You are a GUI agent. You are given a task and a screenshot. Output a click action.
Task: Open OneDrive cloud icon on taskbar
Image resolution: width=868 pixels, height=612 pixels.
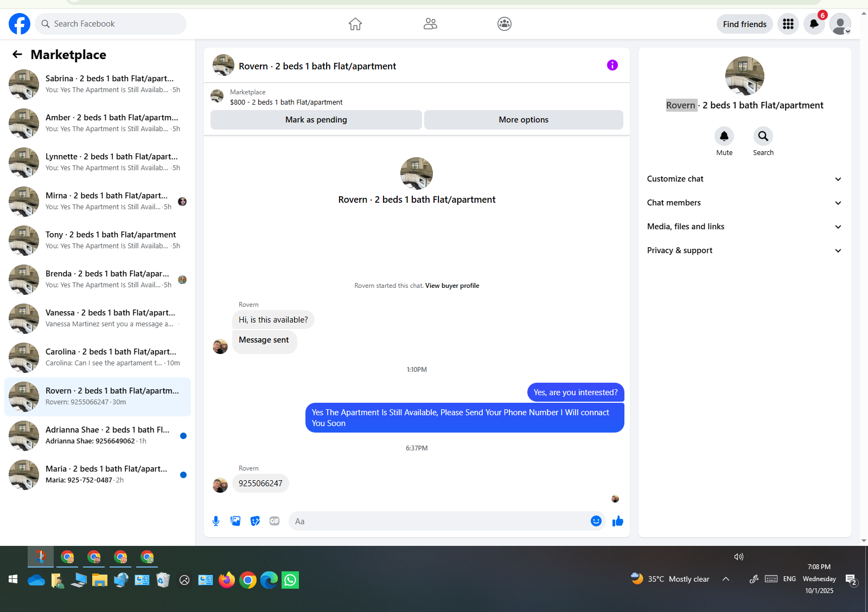(x=36, y=580)
